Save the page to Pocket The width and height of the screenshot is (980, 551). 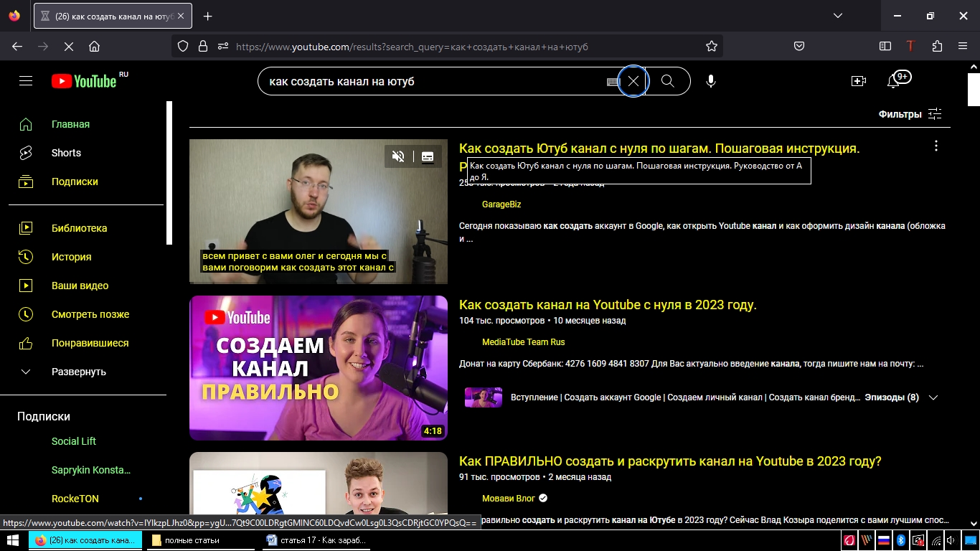point(799,46)
